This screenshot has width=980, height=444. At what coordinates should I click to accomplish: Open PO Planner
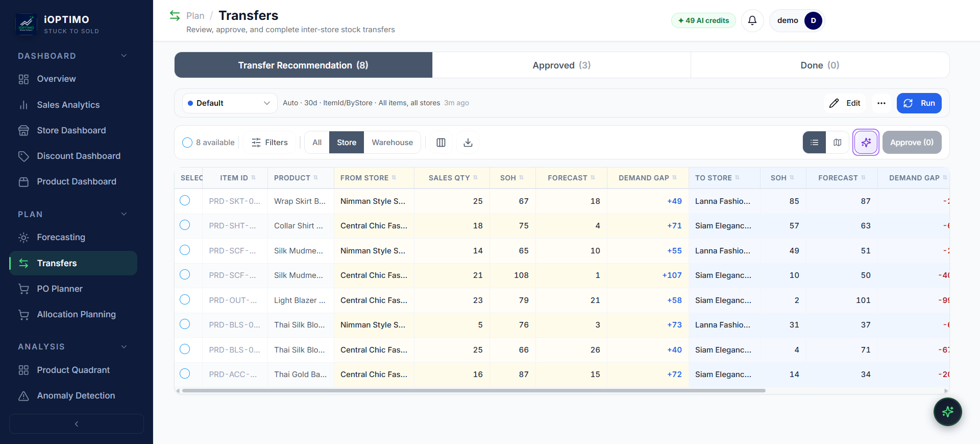[x=73, y=289]
